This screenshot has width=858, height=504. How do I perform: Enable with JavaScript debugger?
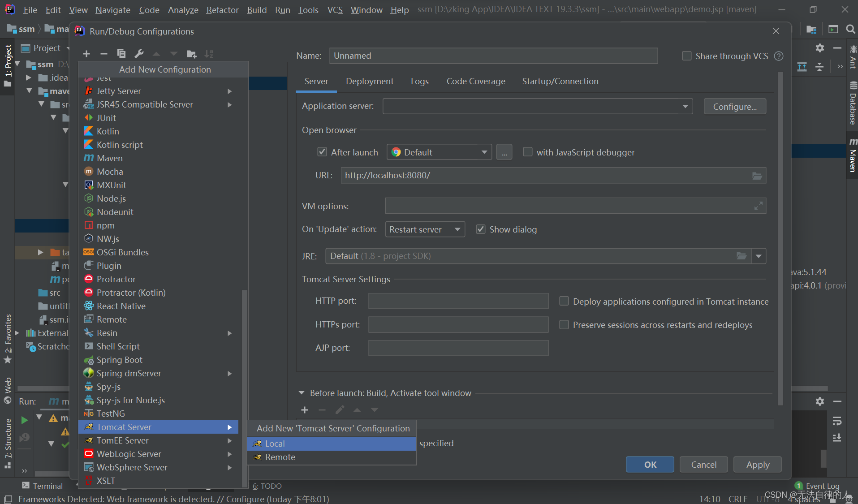click(x=528, y=152)
